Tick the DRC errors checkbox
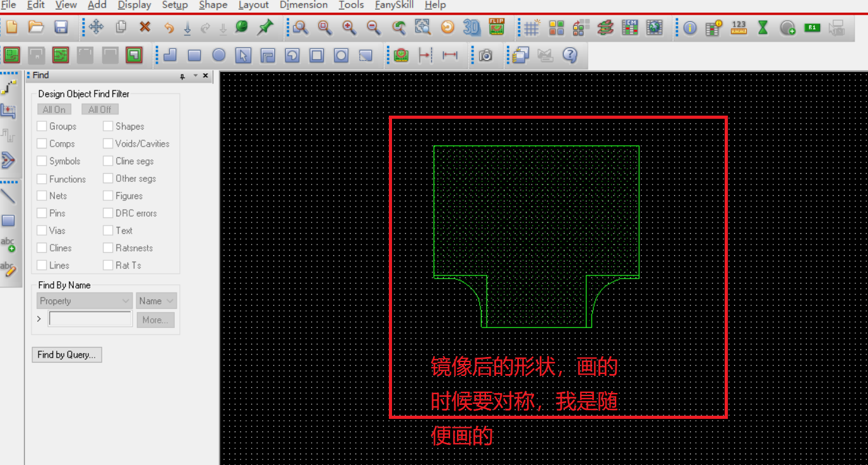 (x=108, y=213)
